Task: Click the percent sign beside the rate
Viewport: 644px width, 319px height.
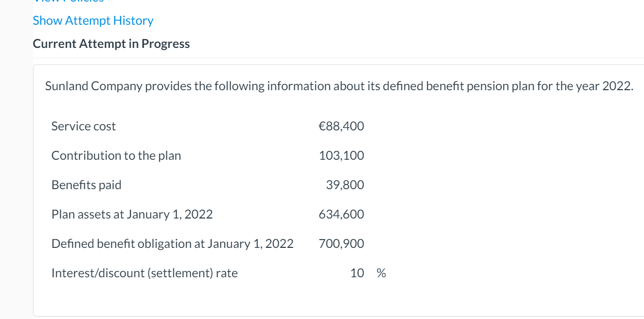Action: click(381, 273)
